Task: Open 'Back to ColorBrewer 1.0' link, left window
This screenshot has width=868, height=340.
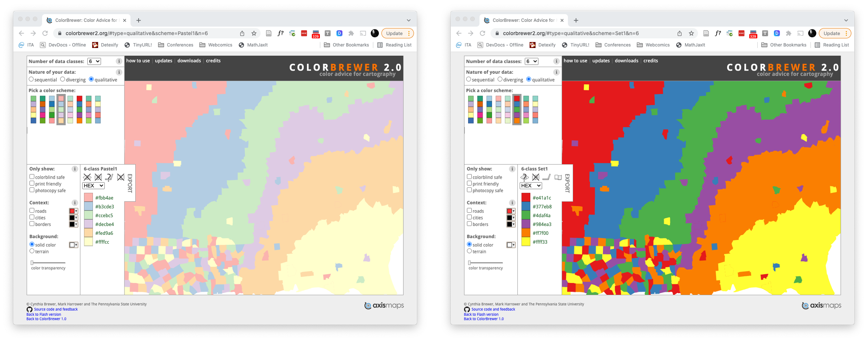Action: (46, 319)
